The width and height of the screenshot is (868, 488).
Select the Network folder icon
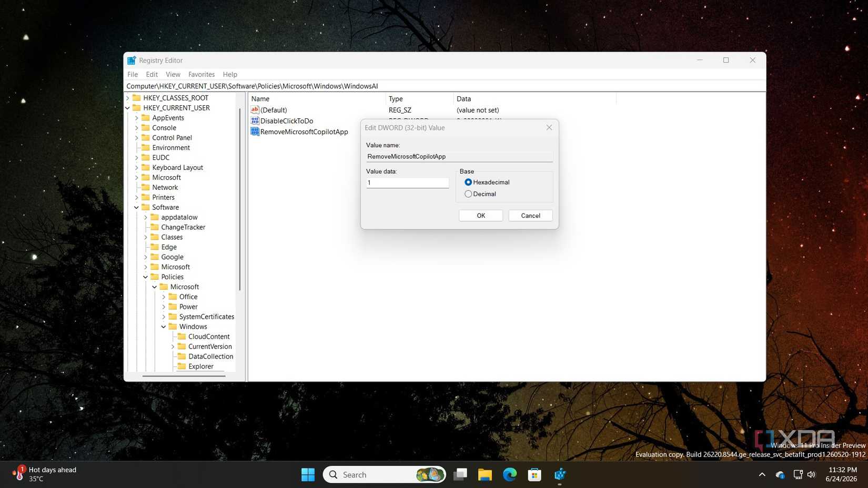pyautogui.click(x=146, y=187)
